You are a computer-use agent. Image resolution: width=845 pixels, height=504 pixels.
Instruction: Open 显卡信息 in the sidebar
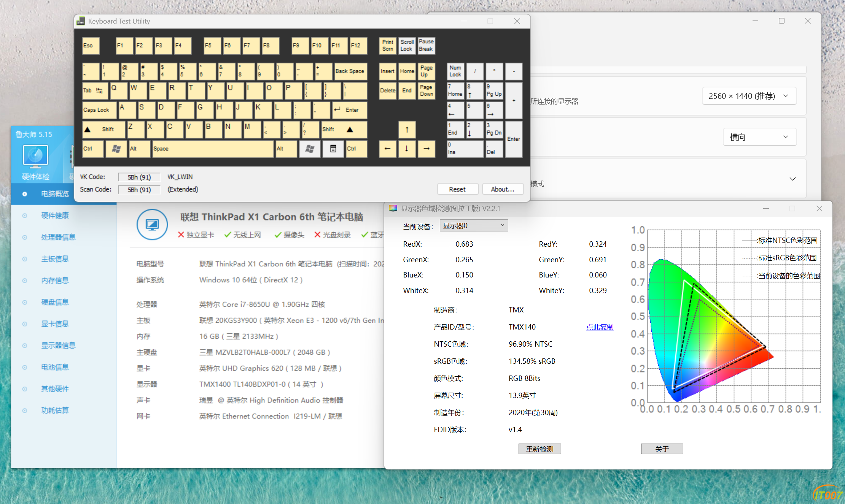pyautogui.click(x=55, y=324)
